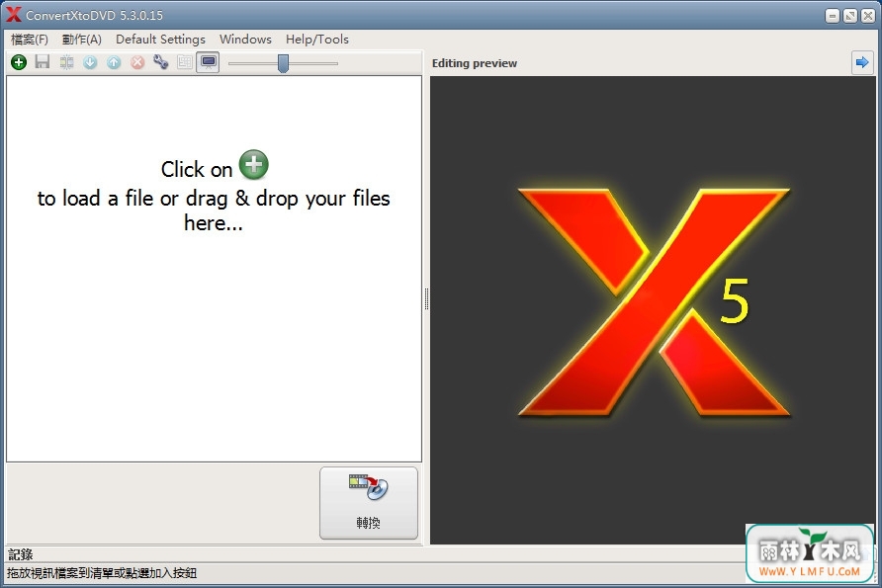Image resolution: width=882 pixels, height=588 pixels.
Task: Click the merge titles filmstrip icon
Action: click(66, 62)
